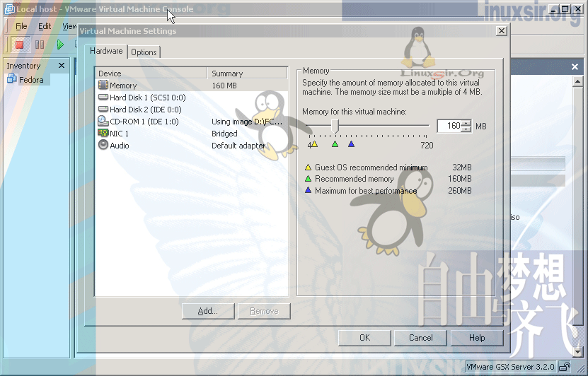
Task: Click the blue maximum performance triangle marker
Action: point(351,143)
